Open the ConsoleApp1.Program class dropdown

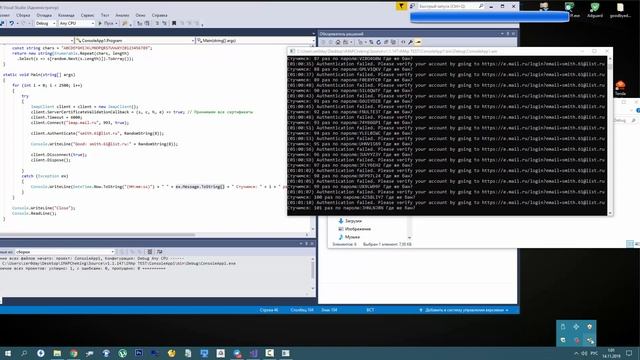click(x=135, y=40)
